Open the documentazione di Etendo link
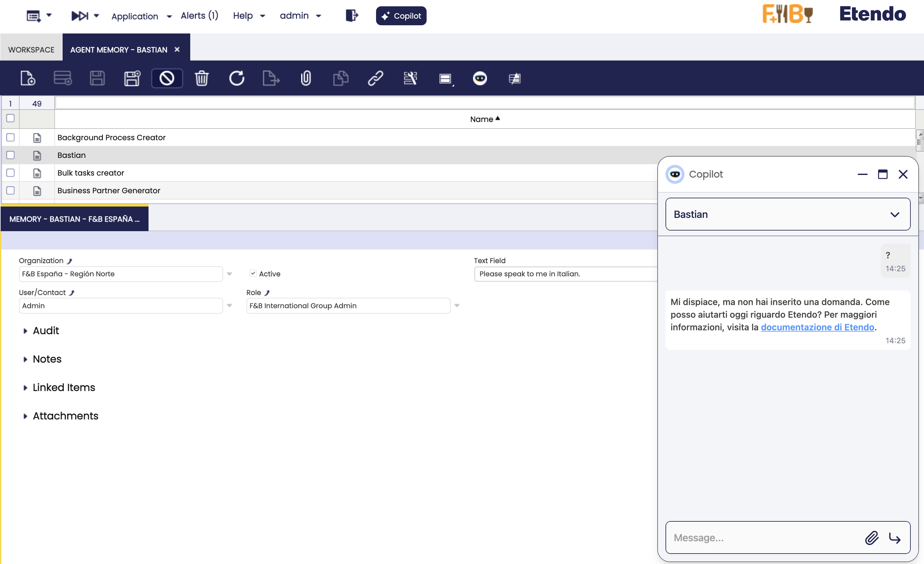This screenshot has height=564, width=924. point(817,327)
